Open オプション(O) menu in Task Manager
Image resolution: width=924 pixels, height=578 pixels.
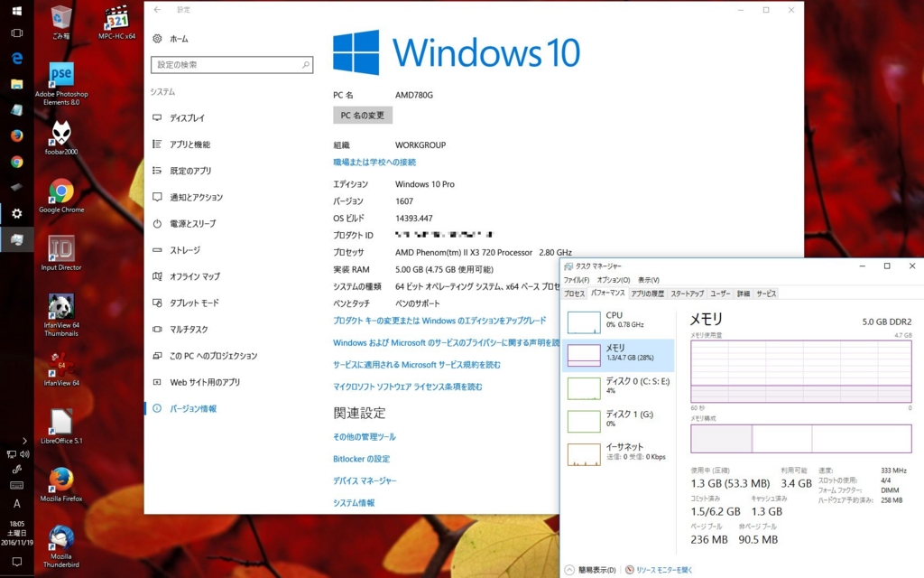click(x=614, y=280)
